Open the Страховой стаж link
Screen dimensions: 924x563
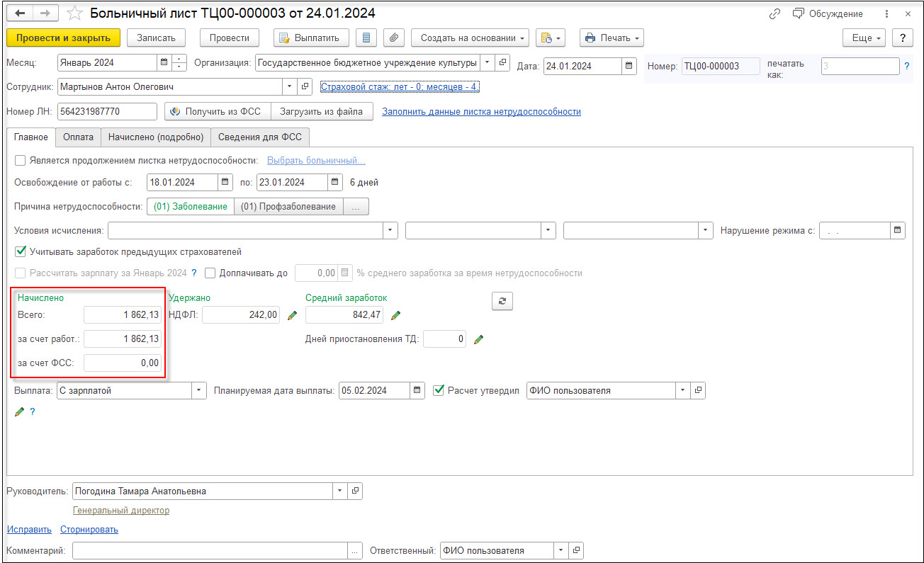click(x=400, y=86)
